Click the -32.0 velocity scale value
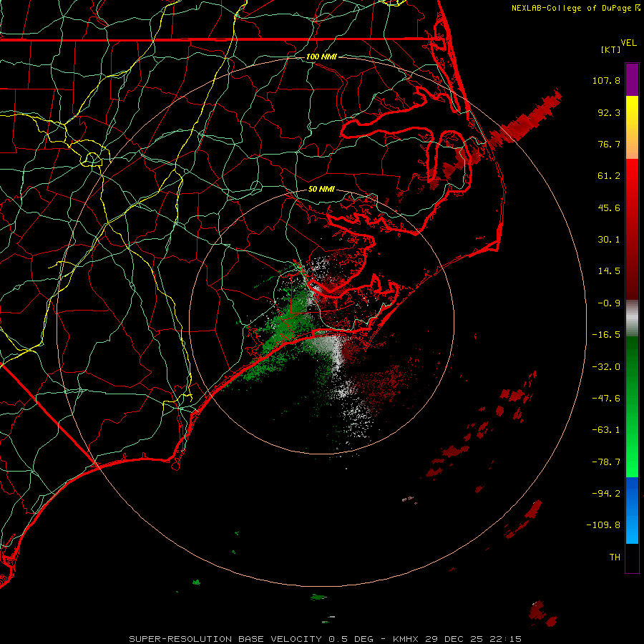This screenshot has width=644, height=644. tap(606, 367)
